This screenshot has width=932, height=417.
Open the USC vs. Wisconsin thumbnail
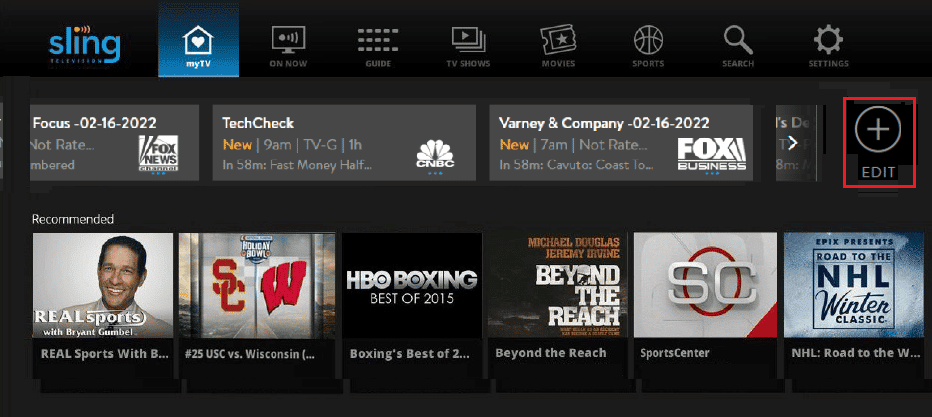(257, 285)
